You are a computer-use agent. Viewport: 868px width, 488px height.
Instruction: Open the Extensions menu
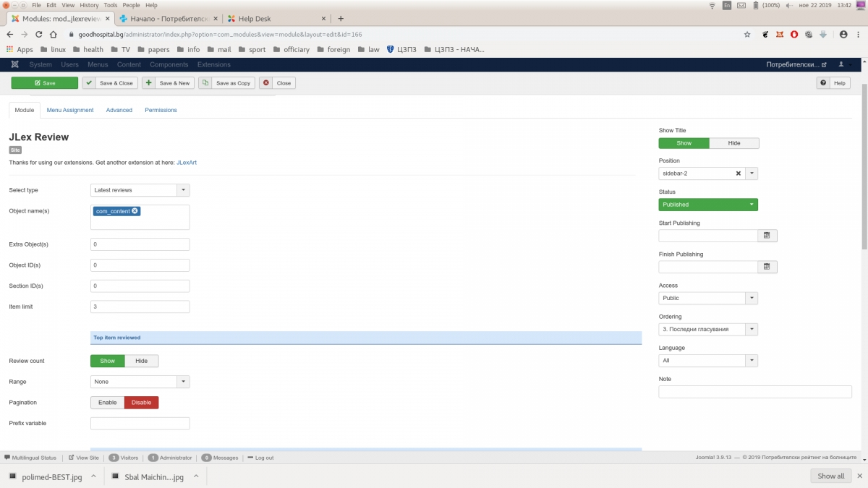[x=213, y=64]
